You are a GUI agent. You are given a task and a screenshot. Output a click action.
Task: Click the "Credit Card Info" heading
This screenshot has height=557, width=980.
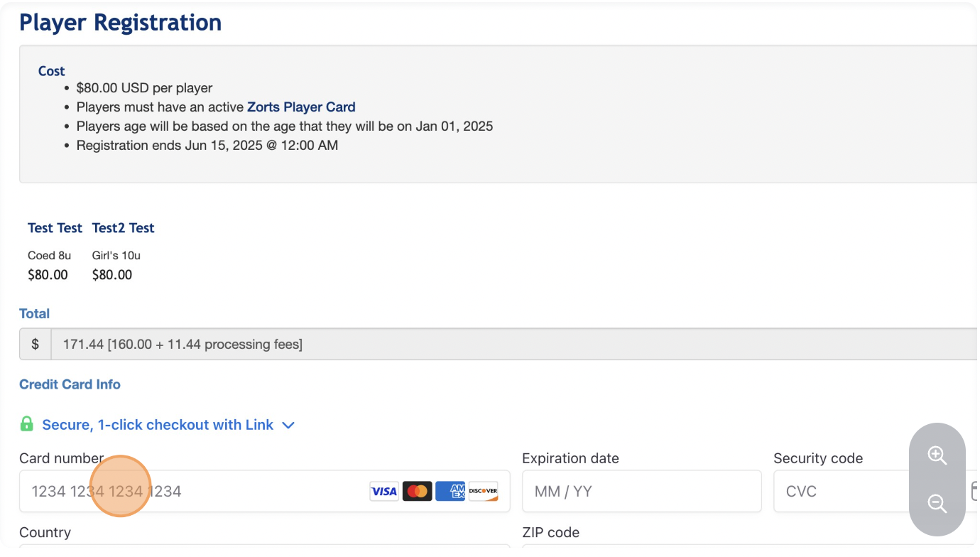(70, 384)
